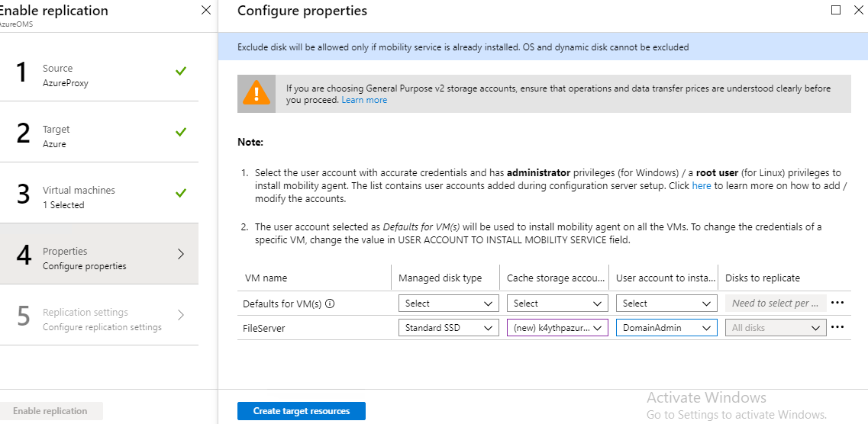Open the ellipsis menu for Defaults for VM(s) row
This screenshot has height=424, width=868.
coord(837,303)
